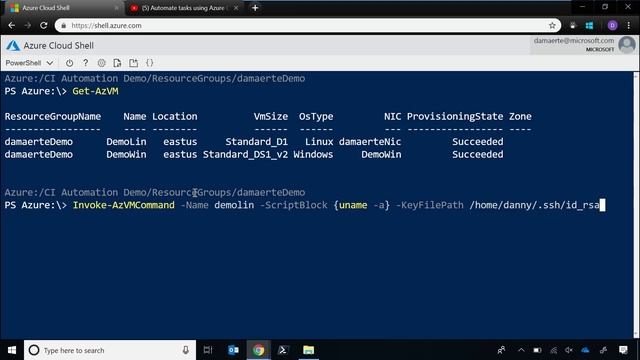Open Chrome from the taskbar
The image size is (640, 360).
coord(258,350)
